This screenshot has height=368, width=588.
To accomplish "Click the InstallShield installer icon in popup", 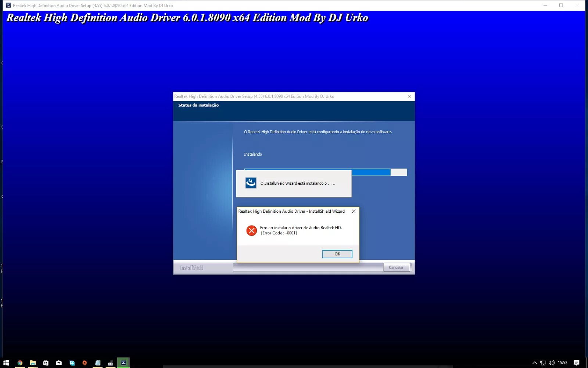I will tap(251, 183).
